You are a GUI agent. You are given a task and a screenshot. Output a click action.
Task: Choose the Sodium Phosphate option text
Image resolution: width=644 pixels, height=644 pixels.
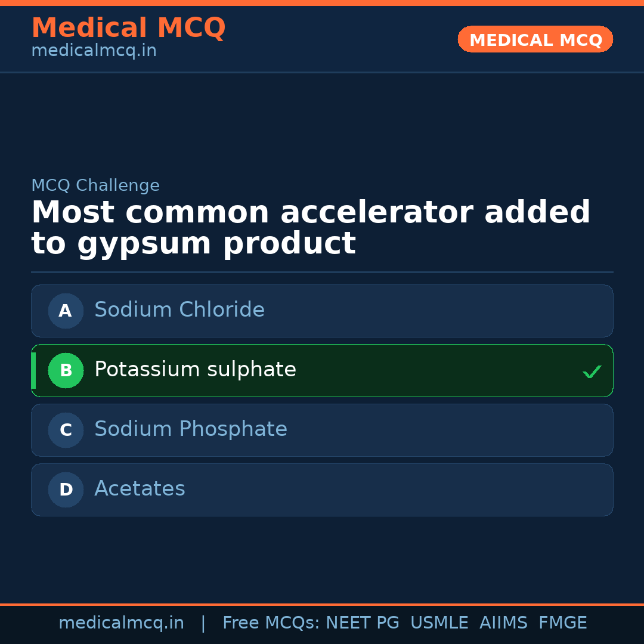(190, 429)
